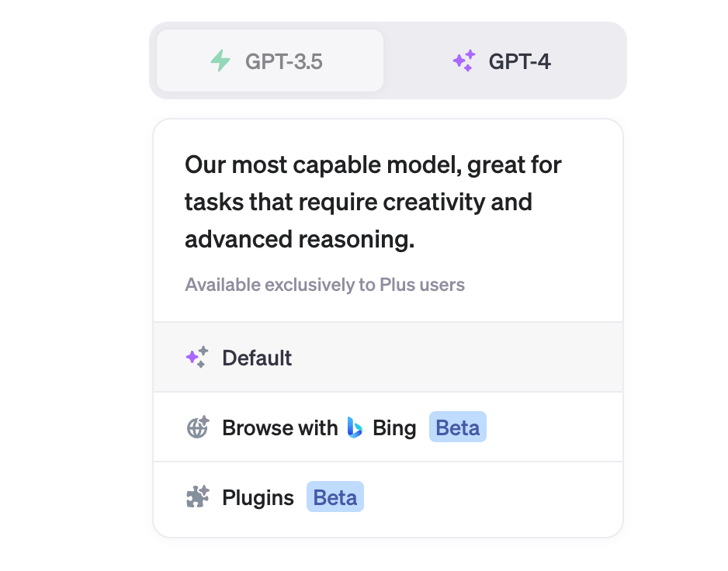Click the 'Bing' text label
The height and width of the screenshot is (571, 728).
coord(394,428)
